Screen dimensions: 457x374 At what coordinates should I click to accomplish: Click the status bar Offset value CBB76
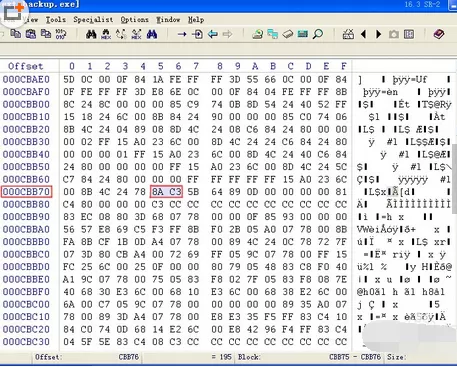pyautogui.click(x=129, y=357)
